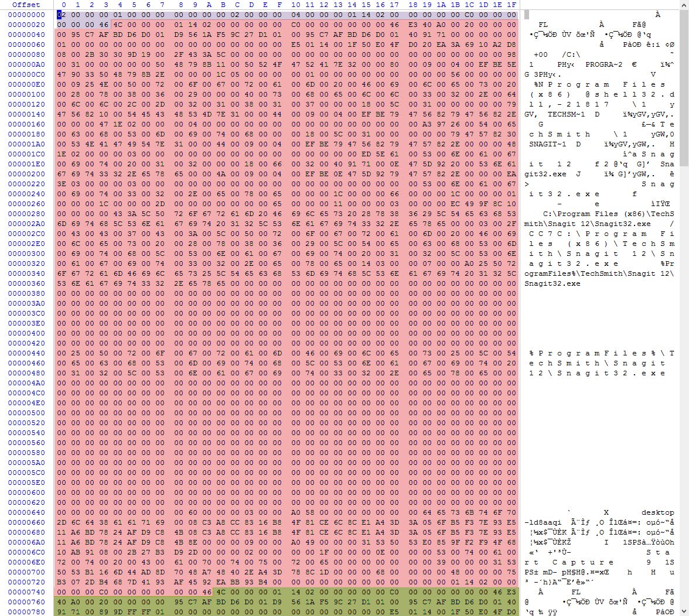
Task: Click decoded text 'C:\Program Files (x86)\TechS'
Action: coord(609,214)
